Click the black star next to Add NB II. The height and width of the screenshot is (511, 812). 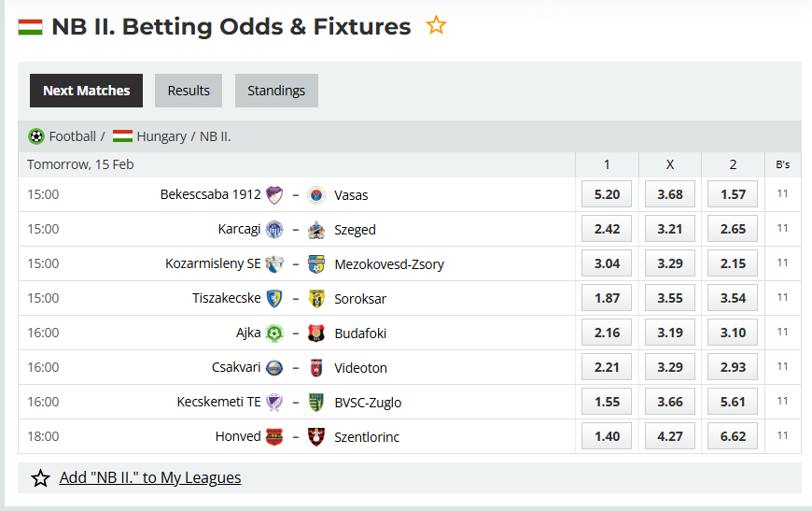tap(40, 478)
